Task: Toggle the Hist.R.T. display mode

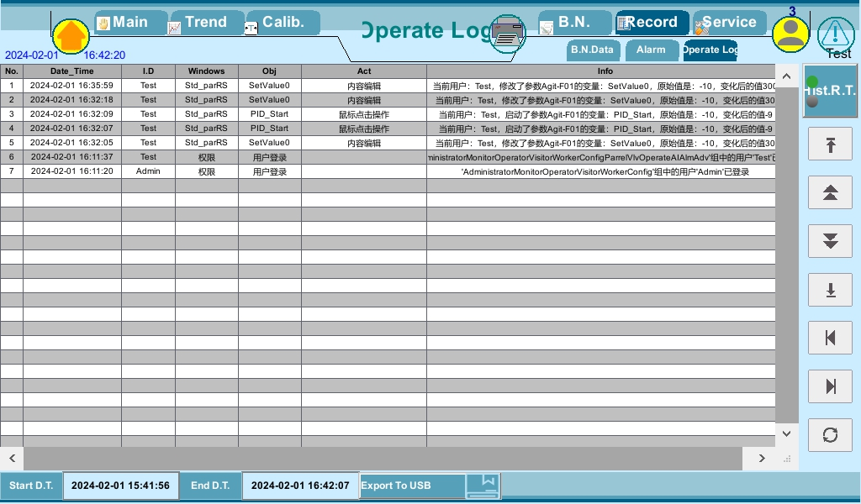Action: click(x=829, y=90)
